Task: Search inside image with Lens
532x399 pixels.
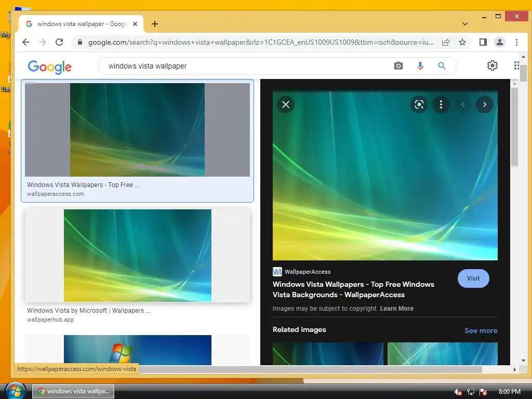Action: (419, 104)
